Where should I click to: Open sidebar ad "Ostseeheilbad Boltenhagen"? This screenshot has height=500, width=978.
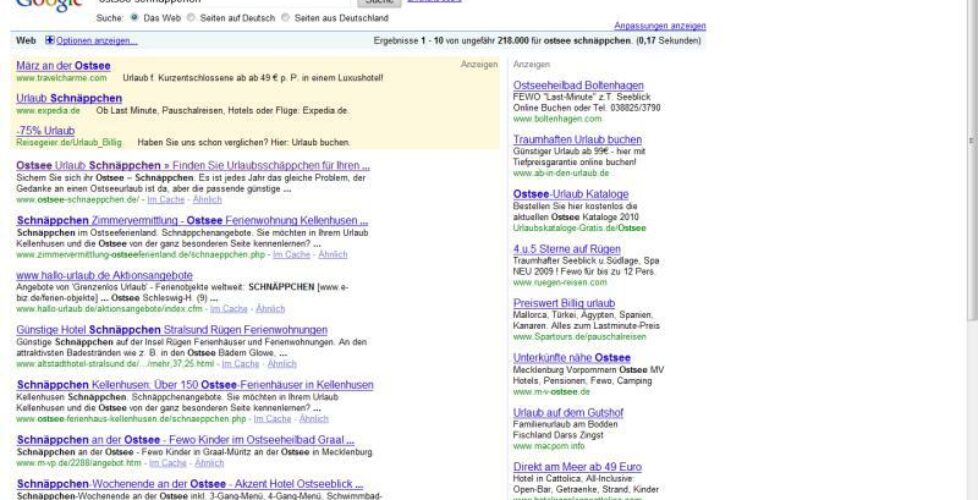(578, 85)
